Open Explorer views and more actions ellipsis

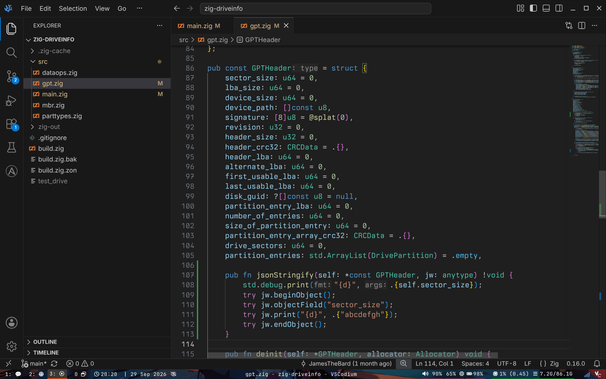[x=160, y=25]
